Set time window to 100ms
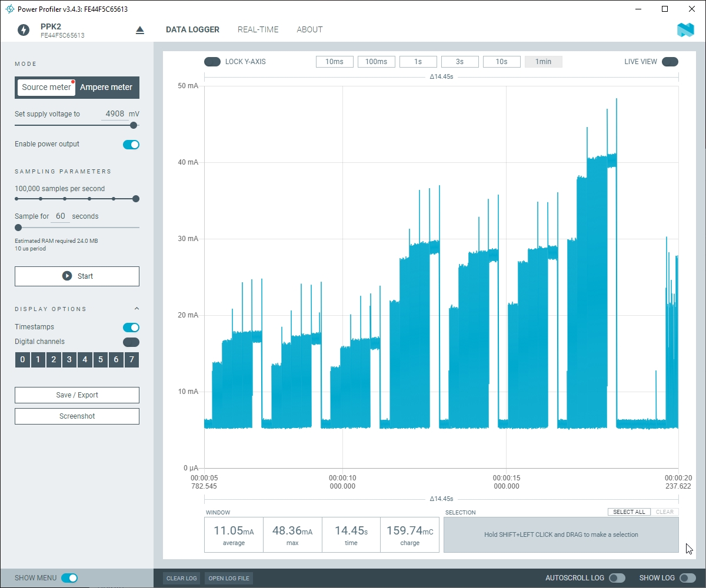Image resolution: width=706 pixels, height=588 pixels. point(377,62)
